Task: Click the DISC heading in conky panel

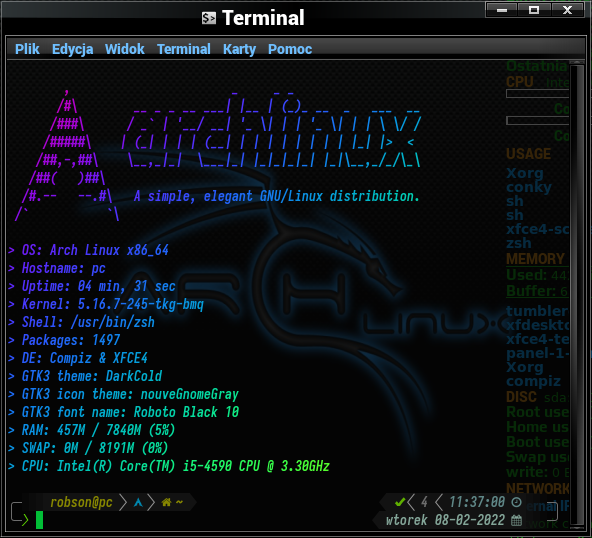Action: click(x=521, y=397)
